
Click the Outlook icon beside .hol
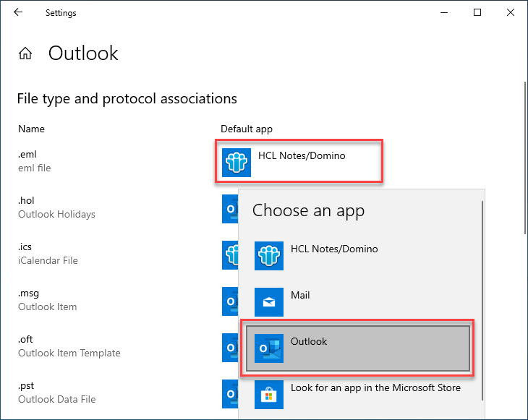pos(230,209)
